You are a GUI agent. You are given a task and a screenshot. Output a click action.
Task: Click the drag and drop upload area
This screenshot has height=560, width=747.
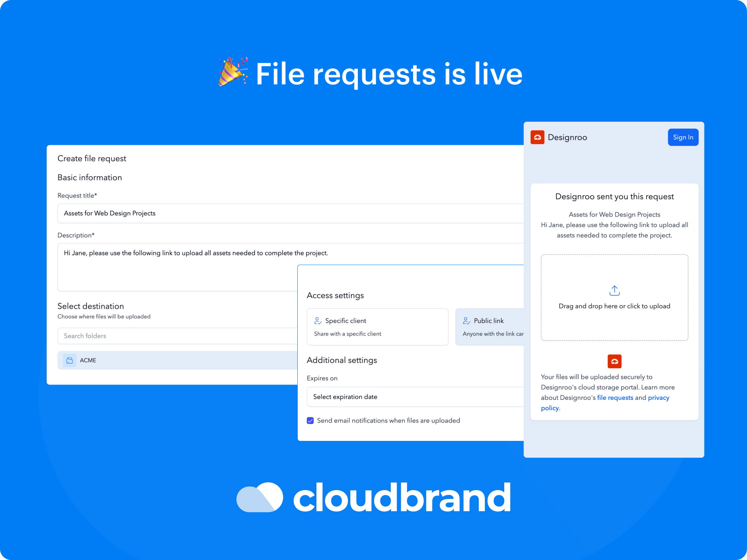(x=614, y=298)
